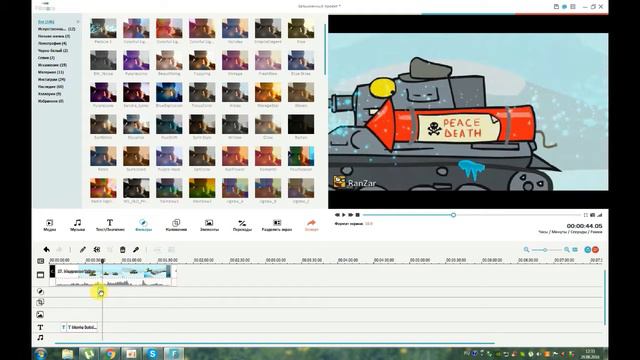Screen dimensions: 640x360
Task: Select the 'Материал (11)' category
Action: coord(51,72)
